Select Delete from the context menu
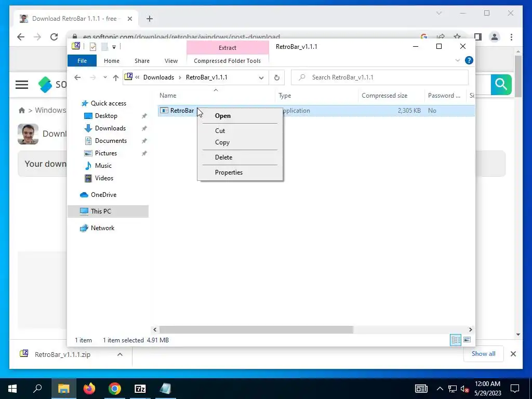The image size is (532, 399). coord(223,157)
